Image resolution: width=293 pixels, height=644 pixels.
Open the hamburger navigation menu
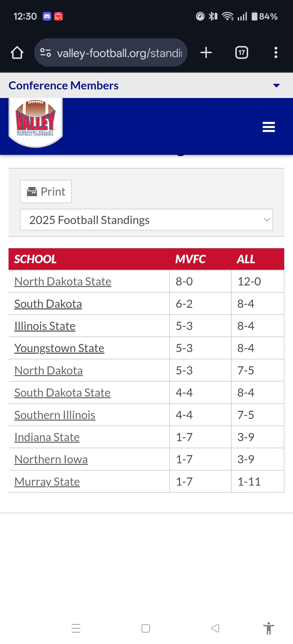pos(269,127)
